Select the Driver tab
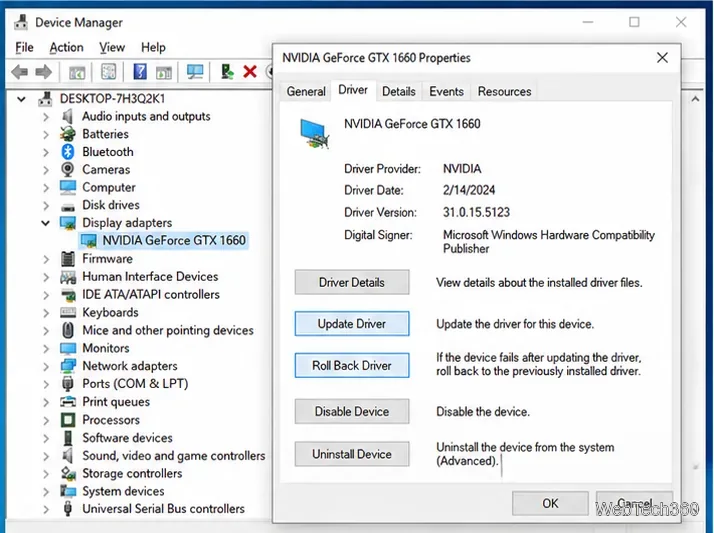714x533 pixels. 353,90
